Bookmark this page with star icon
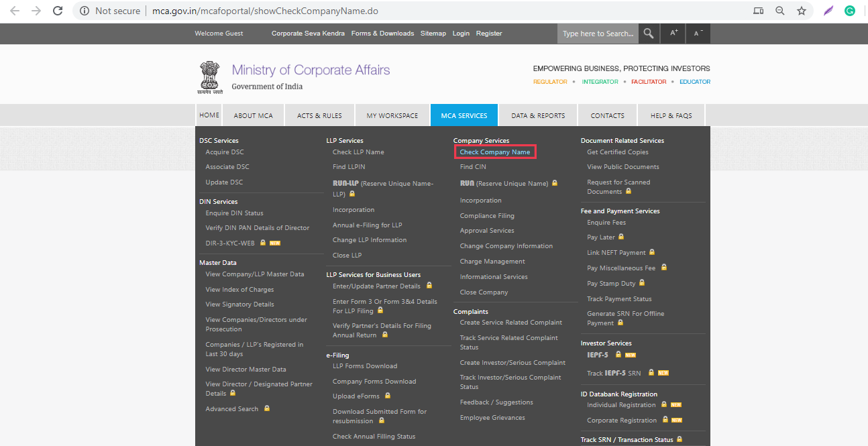The width and height of the screenshot is (868, 446). tap(801, 11)
